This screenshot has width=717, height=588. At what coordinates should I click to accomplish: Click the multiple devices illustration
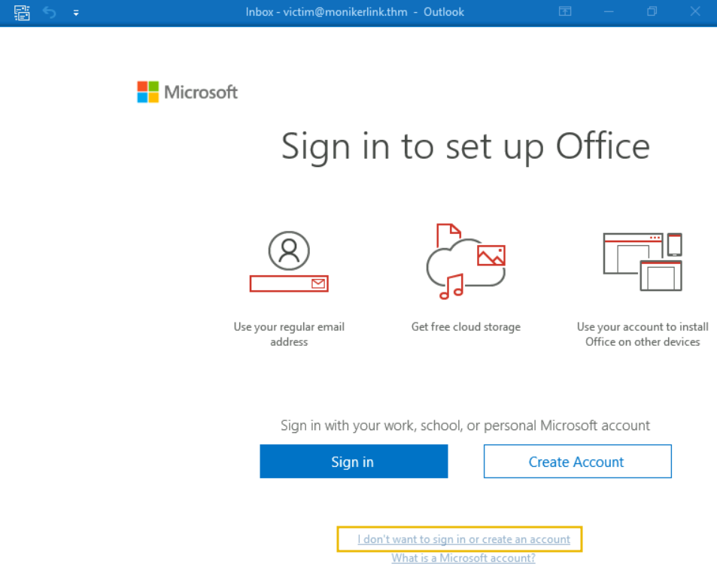click(643, 262)
